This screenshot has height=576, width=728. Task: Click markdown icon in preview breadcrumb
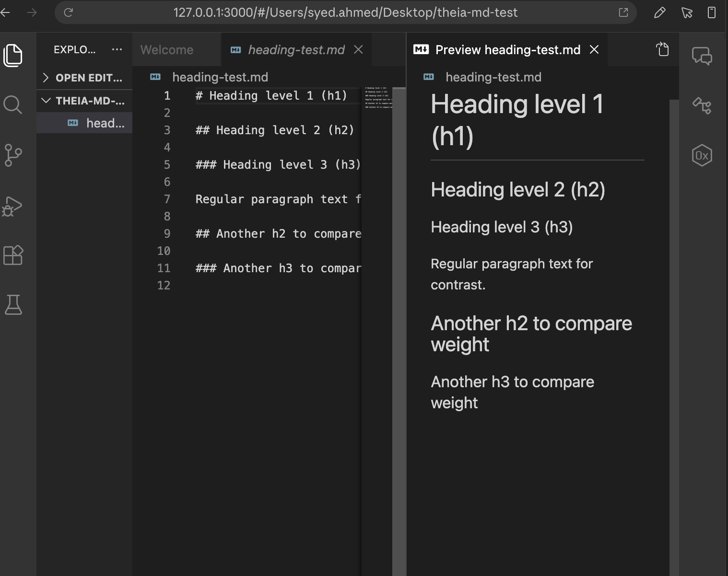[x=429, y=77]
